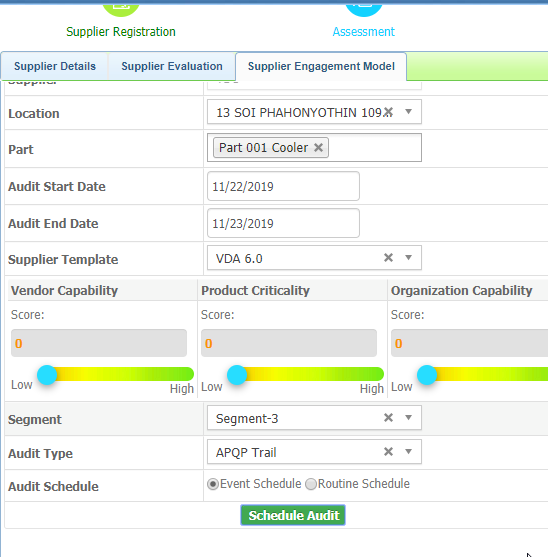Click the Audit End Date field

click(x=283, y=223)
